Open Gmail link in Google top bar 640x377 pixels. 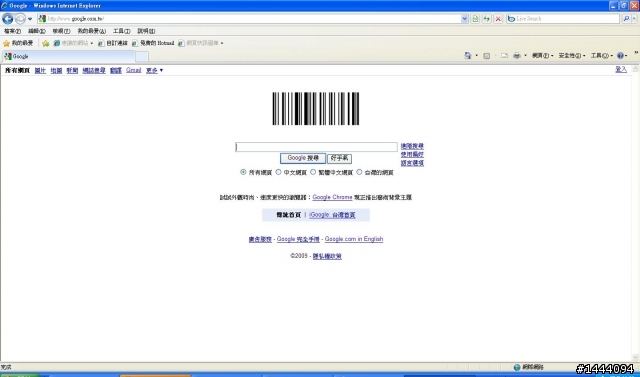(133, 70)
